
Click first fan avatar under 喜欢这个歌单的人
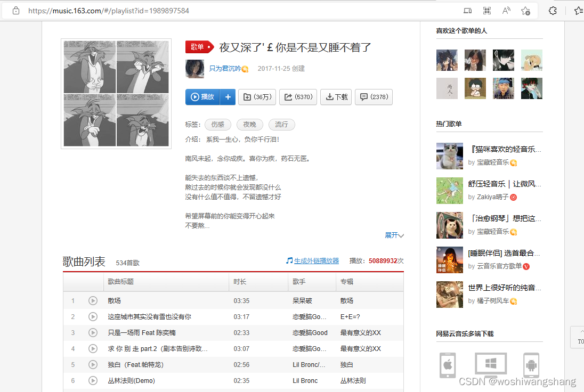pos(447,60)
